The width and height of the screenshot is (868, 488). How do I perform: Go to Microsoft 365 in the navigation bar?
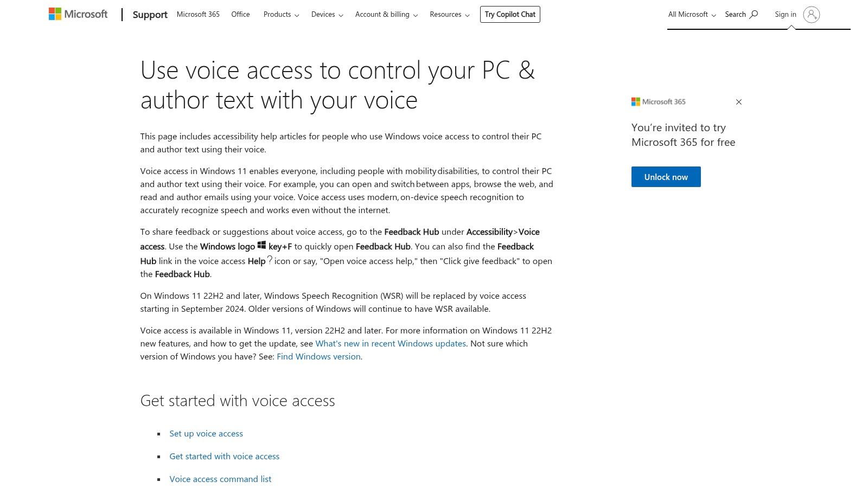[198, 14]
